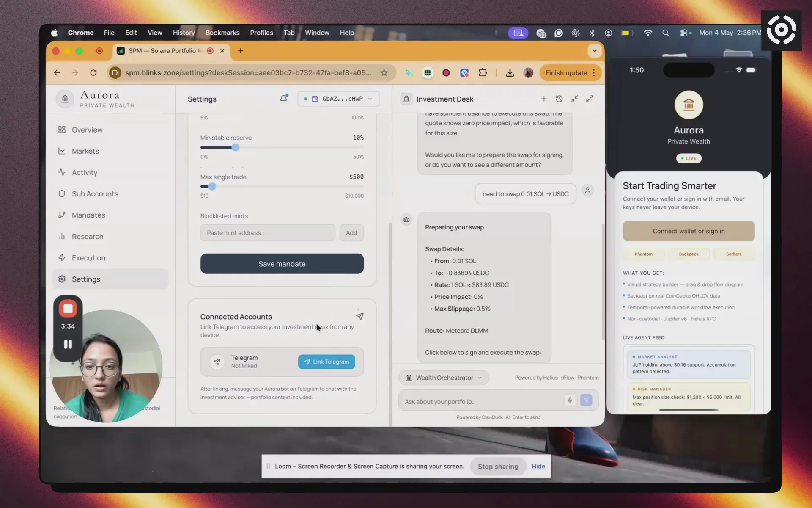Go back to the previous page
Screen dimensions: 812x508
click(x=57, y=73)
